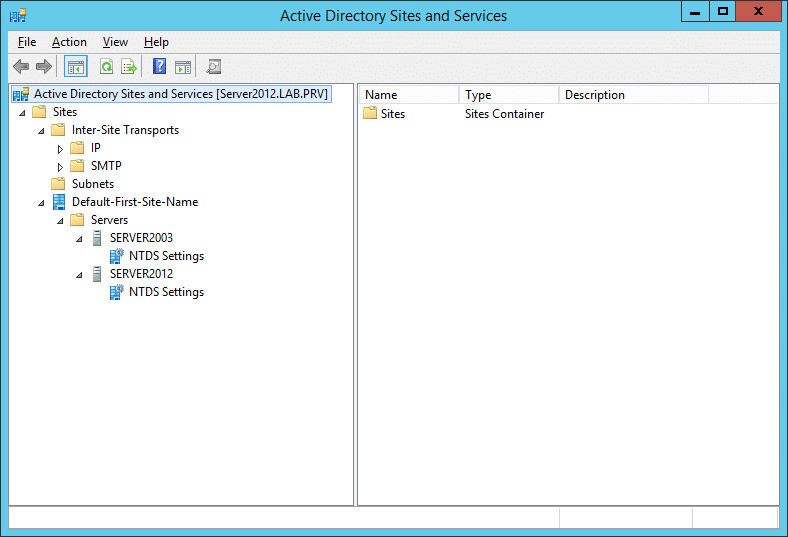Open the Action menu
The height and width of the screenshot is (537, 788).
pyautogui.click(x=69, y=42)
